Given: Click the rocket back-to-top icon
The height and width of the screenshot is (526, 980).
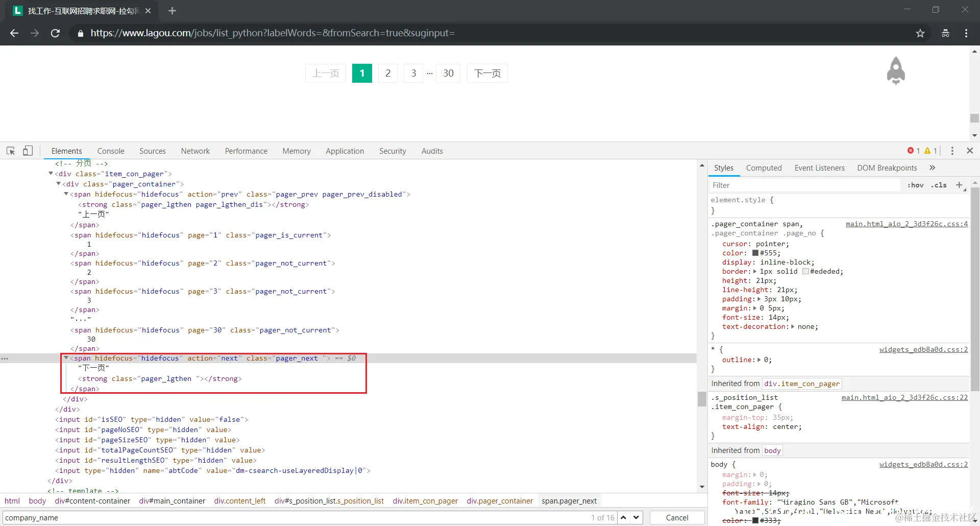Looking at the screenshot, I should [896, 70].
